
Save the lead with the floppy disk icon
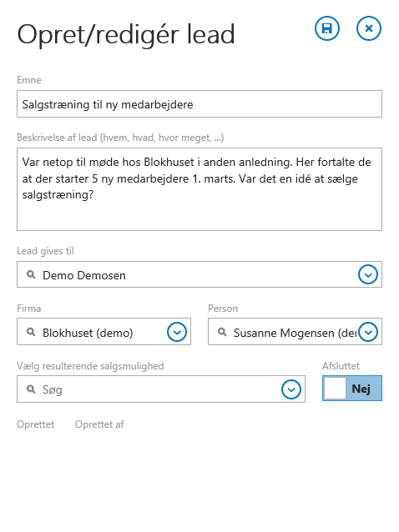point(326,28)
